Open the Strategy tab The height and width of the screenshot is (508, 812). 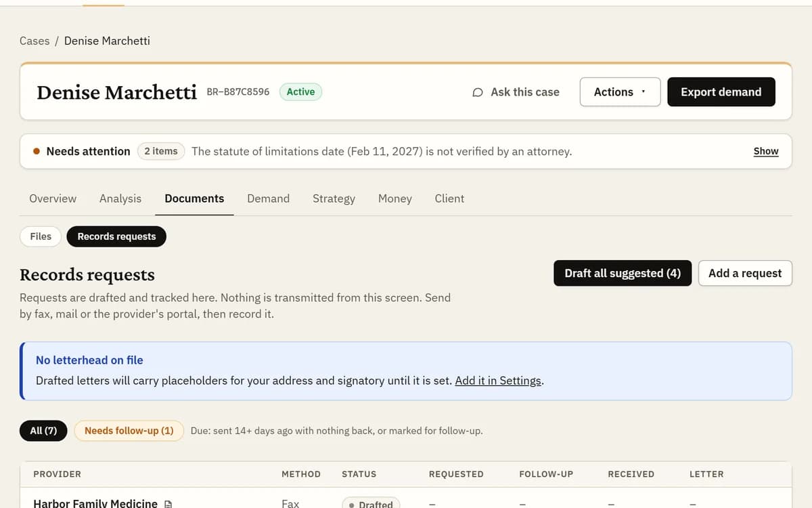(x=334, y=198)
